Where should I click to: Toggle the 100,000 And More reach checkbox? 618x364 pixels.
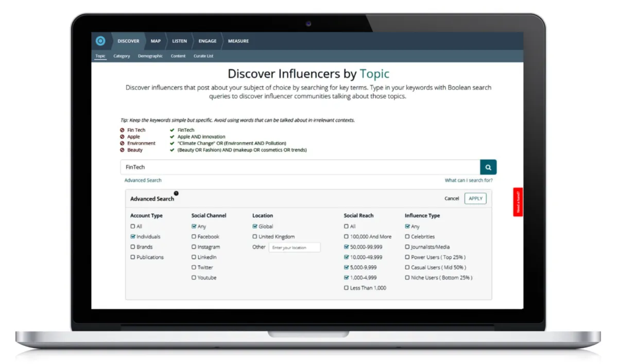(x=347, y=237)
